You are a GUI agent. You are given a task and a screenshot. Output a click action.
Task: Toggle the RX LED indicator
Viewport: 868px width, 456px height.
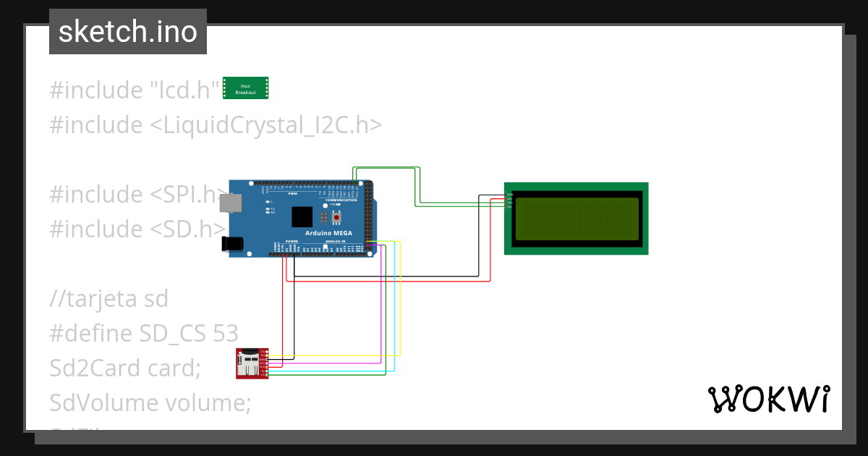268,212
